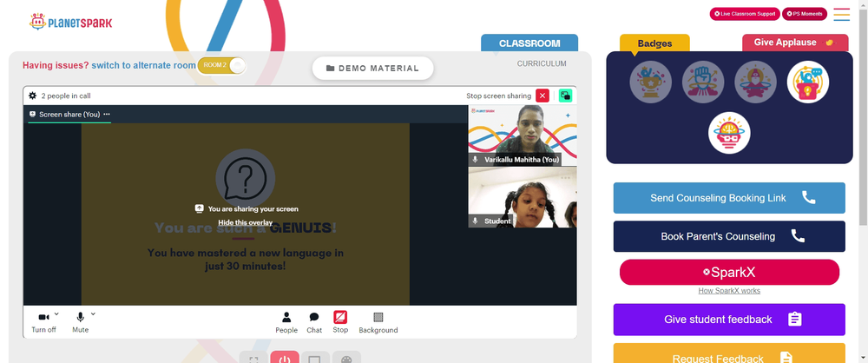
Task: Open the How SparkX works link
Action: (x=729, y=291)
